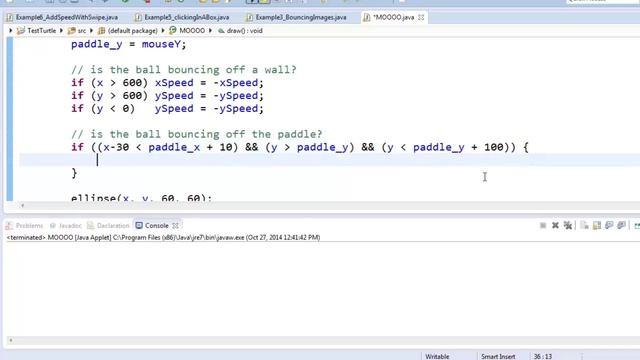Open the Javadoc view tab
The image size is (640, 360).
coord(70,225)
